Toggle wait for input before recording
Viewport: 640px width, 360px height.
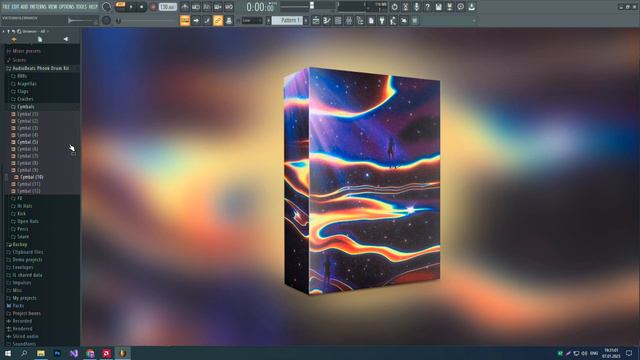[x=196, y=7]
